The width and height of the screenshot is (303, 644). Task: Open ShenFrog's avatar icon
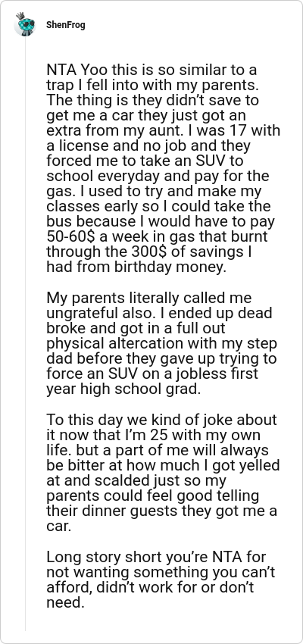point(25,26)
